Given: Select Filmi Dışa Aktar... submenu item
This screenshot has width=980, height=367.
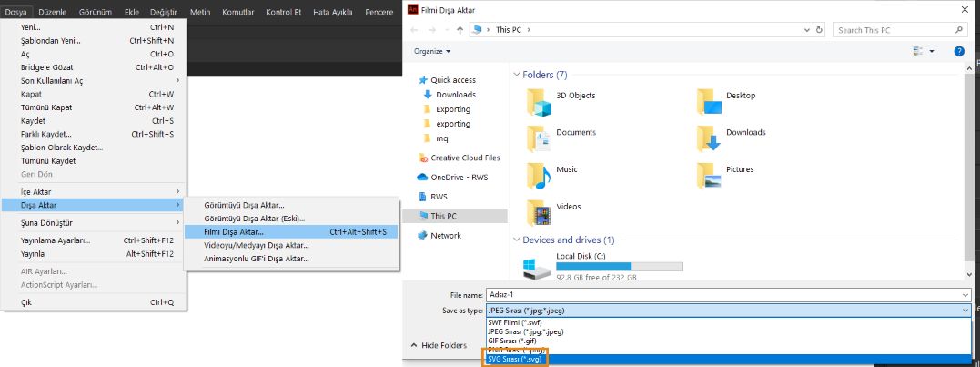Looking at the screenshot, I should point(291,232).
